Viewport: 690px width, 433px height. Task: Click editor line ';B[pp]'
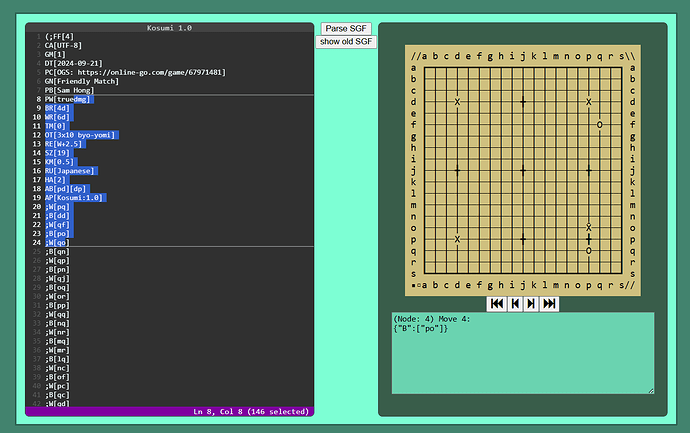point(57,305)
